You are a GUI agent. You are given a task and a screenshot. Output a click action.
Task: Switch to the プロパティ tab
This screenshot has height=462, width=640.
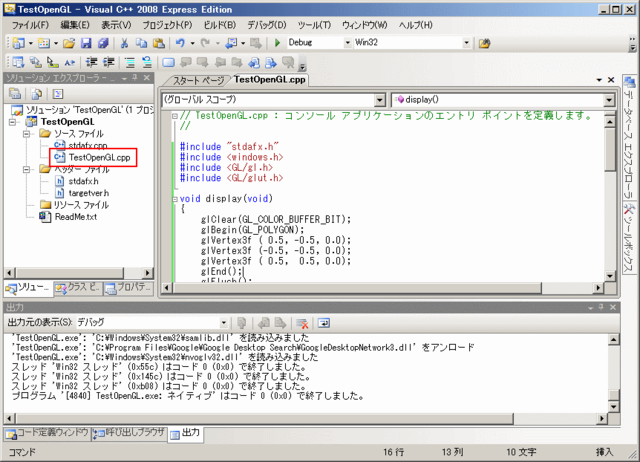point(129,288)
